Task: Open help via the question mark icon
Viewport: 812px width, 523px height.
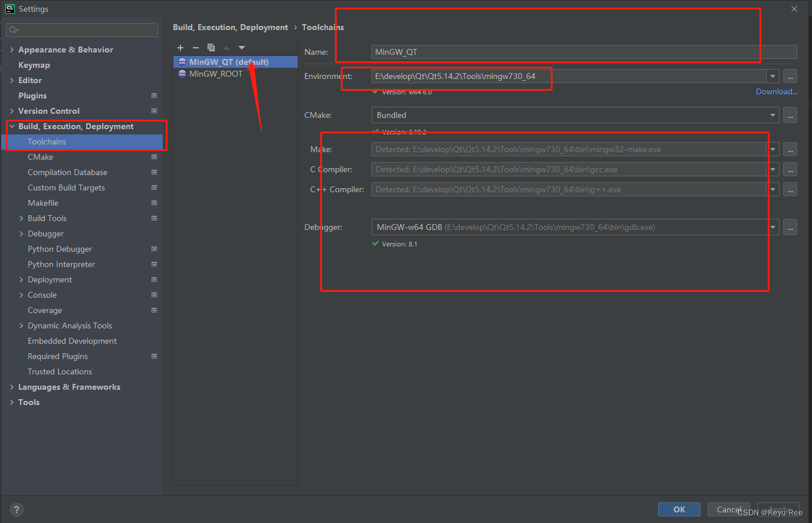Action: pos(16,509)
